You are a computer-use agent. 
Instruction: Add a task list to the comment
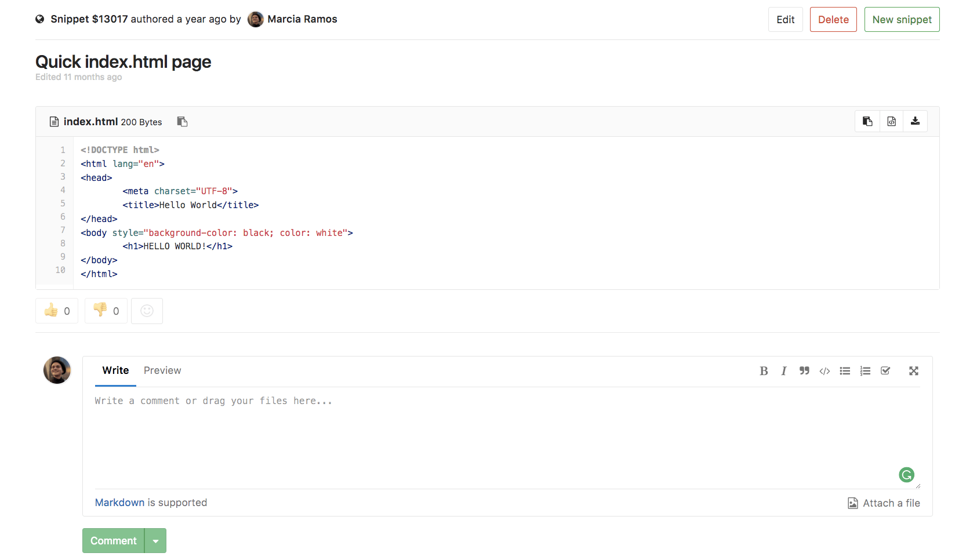885,371
